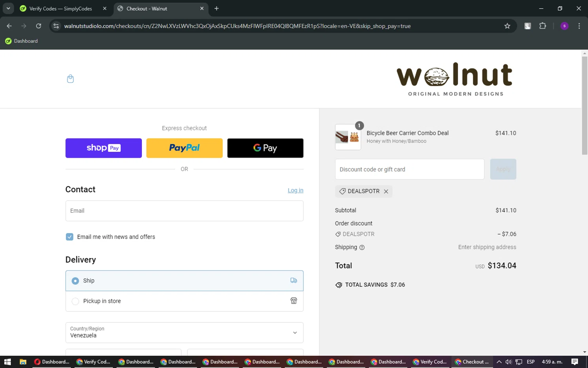
Task: Click the Walnut store logo
Action: tap(455, 79)
